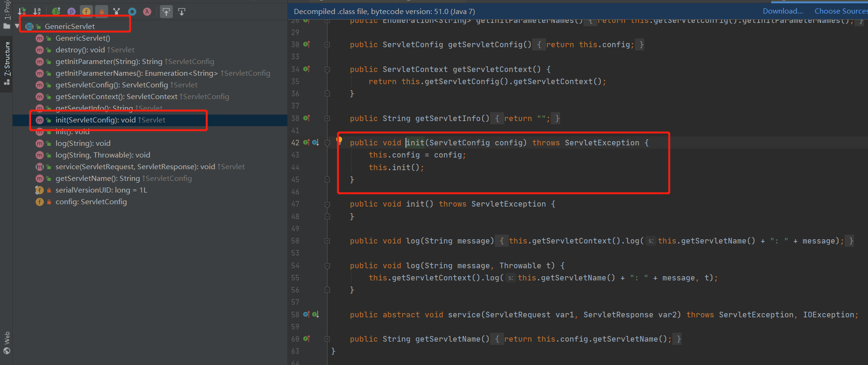Click the Project folder icon in left strip
The image size is (868, 365).
point(7,26)
